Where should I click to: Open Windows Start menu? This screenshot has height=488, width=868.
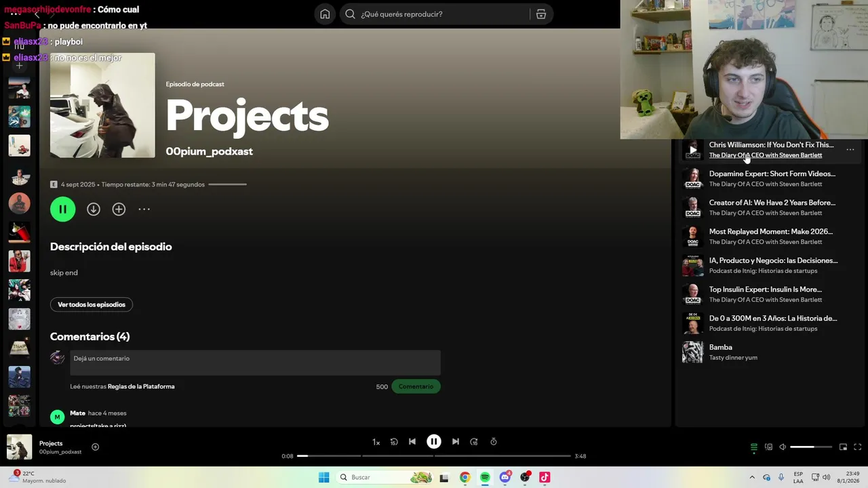tap(324, 478)
